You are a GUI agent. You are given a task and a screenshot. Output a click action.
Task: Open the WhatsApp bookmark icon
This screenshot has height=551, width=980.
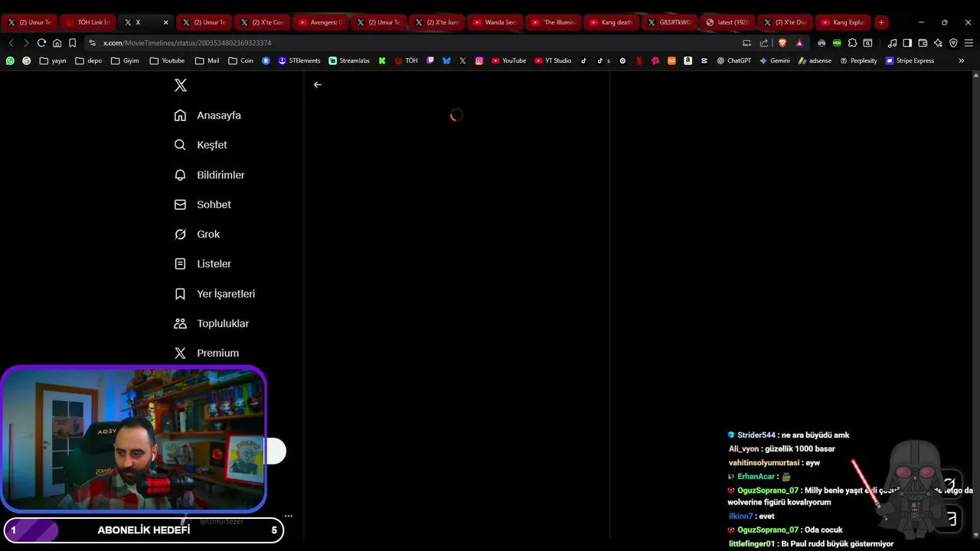point(10,60)
